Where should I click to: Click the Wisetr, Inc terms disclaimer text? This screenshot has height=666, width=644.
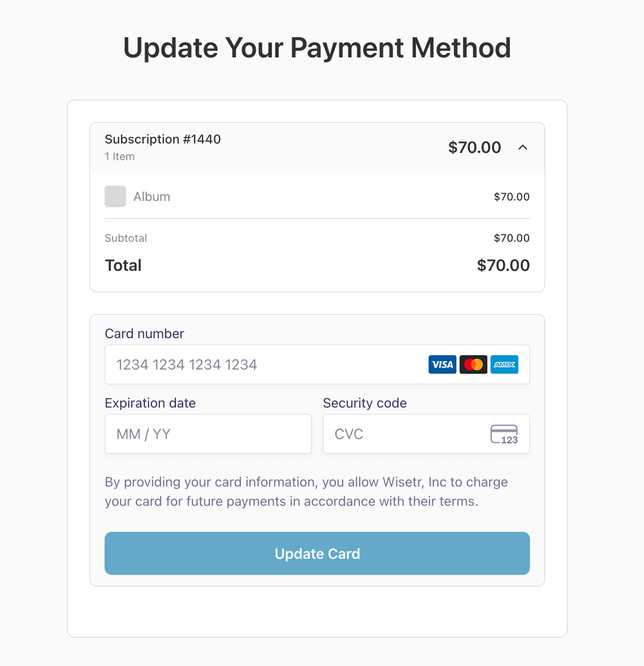pyautogui.click(x=306, y=492)
